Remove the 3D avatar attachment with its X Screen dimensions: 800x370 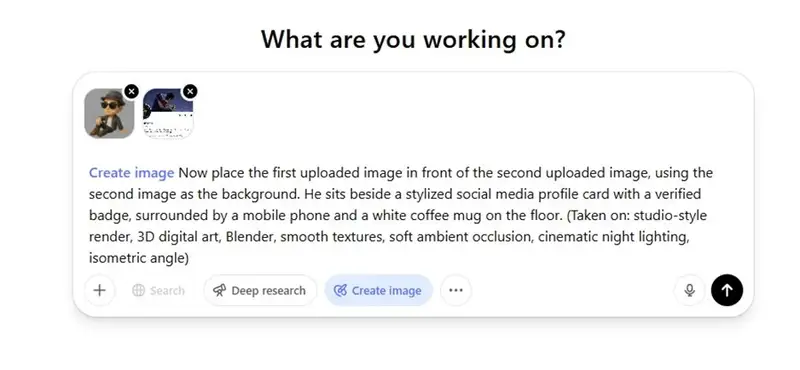coord(131,91)
